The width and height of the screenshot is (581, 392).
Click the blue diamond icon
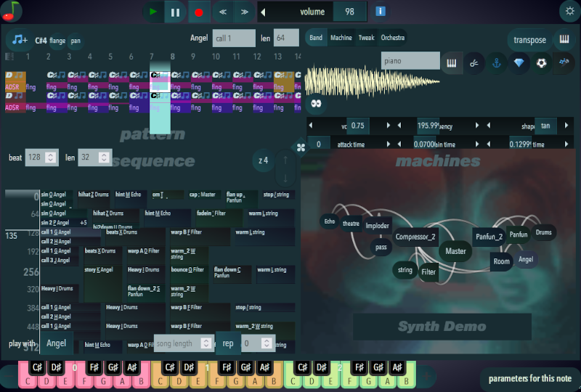(x=519, y=63)
